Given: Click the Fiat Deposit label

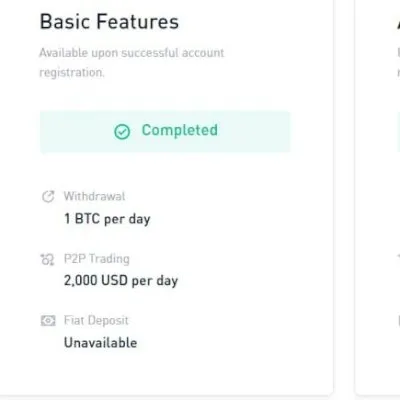Looking at the screenshot, I should [x=96, y=320].
